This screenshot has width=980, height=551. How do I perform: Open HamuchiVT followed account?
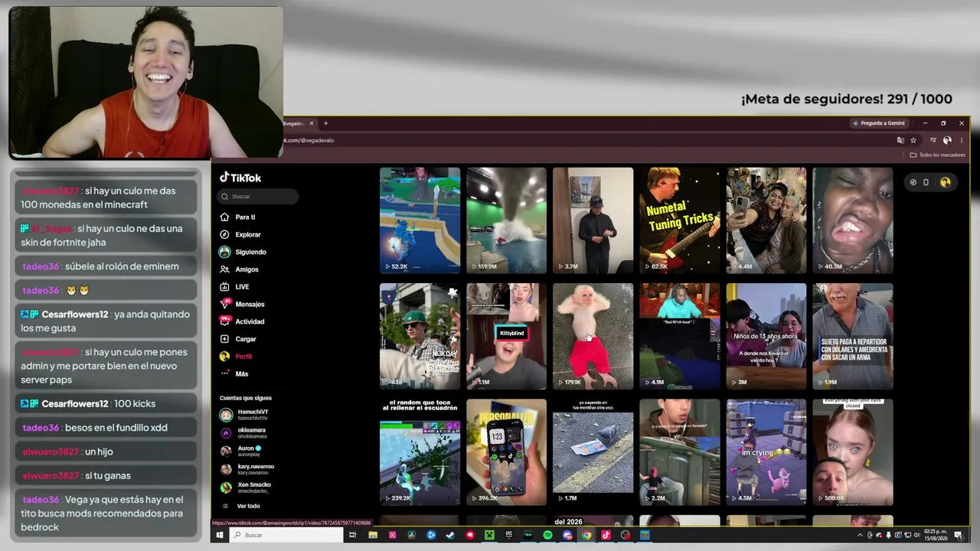click(244, 415)
